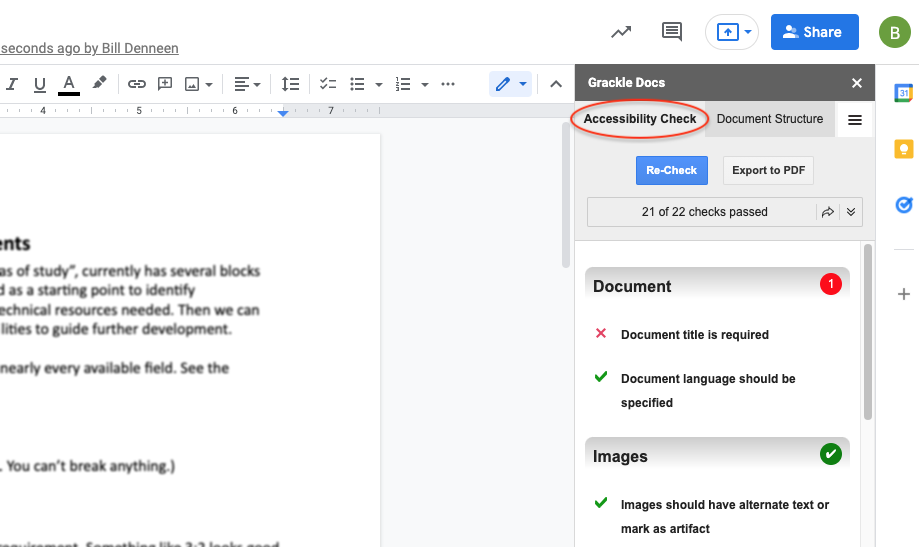Select the Accessibility Check tab
The width and height of the screenshot is (919, 547).
640,119
